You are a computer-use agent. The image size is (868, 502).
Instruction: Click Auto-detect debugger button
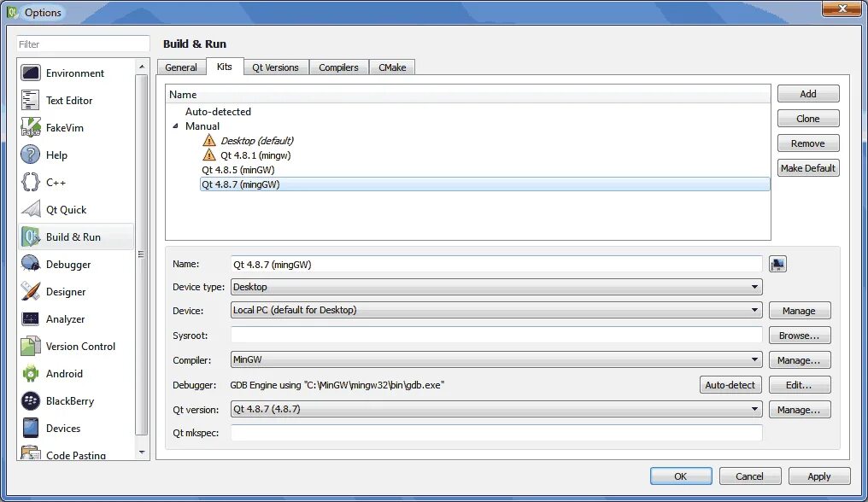(x=730, y=385)
